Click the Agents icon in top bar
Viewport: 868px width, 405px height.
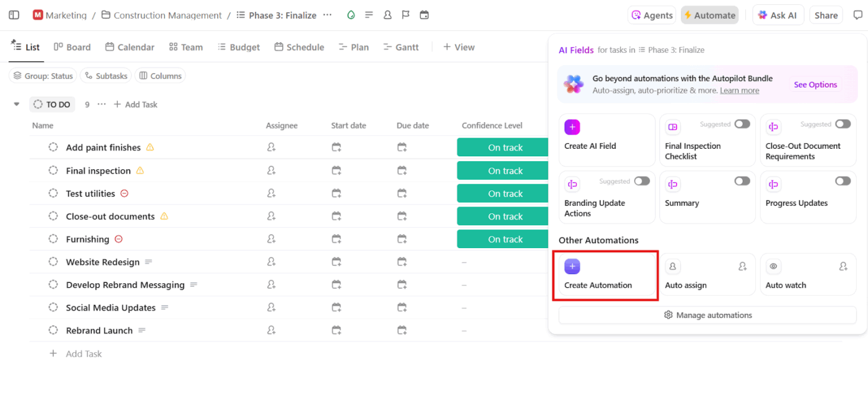point(651,14)
